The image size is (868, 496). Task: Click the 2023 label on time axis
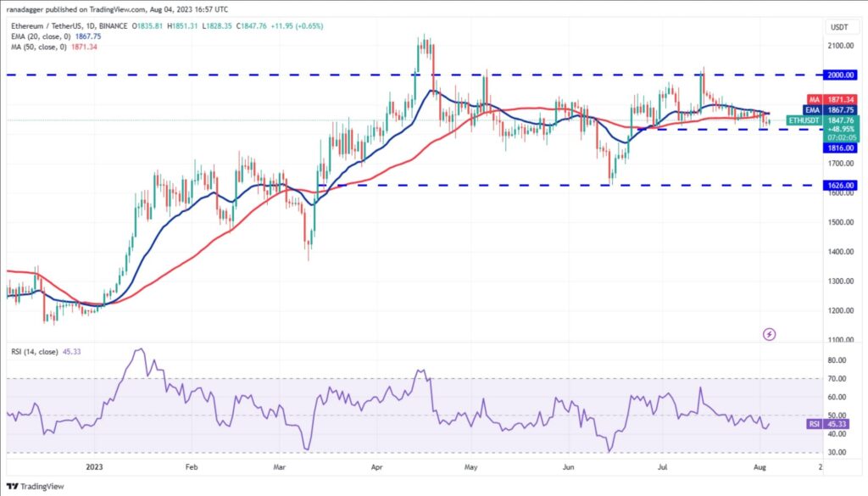pos(94,467)
